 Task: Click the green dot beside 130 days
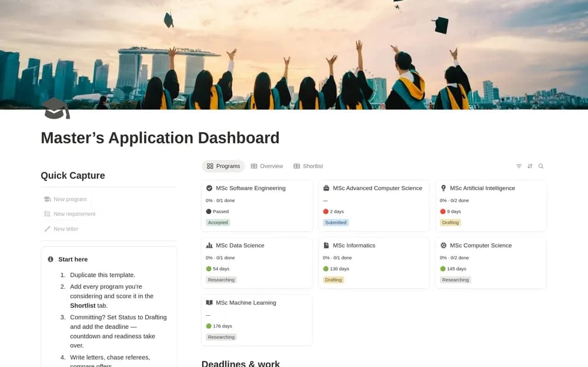click(x=326, y=269)
